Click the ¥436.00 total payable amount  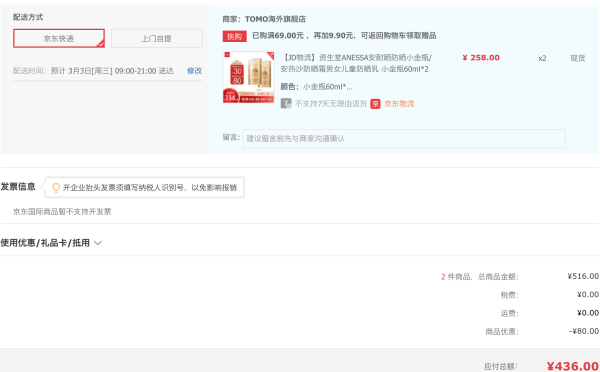coord(573,366)
